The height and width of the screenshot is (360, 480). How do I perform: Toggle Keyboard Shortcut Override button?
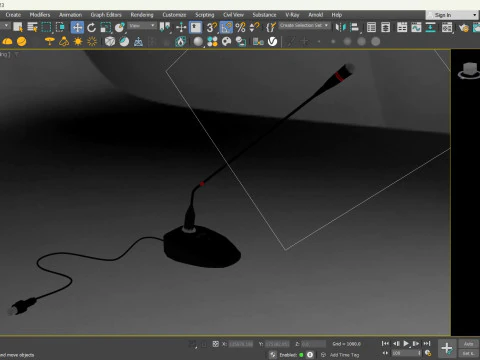point(196,27)
